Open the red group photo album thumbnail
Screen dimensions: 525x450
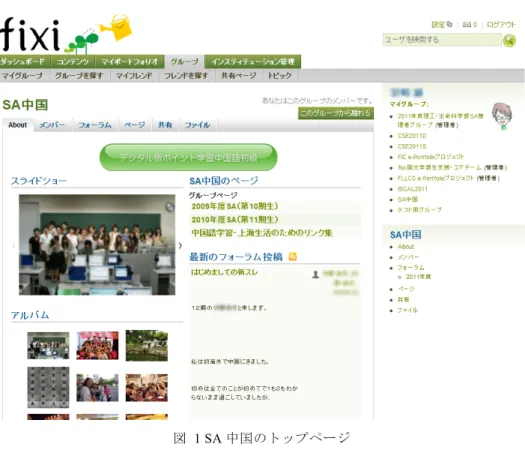click(97, 346)
